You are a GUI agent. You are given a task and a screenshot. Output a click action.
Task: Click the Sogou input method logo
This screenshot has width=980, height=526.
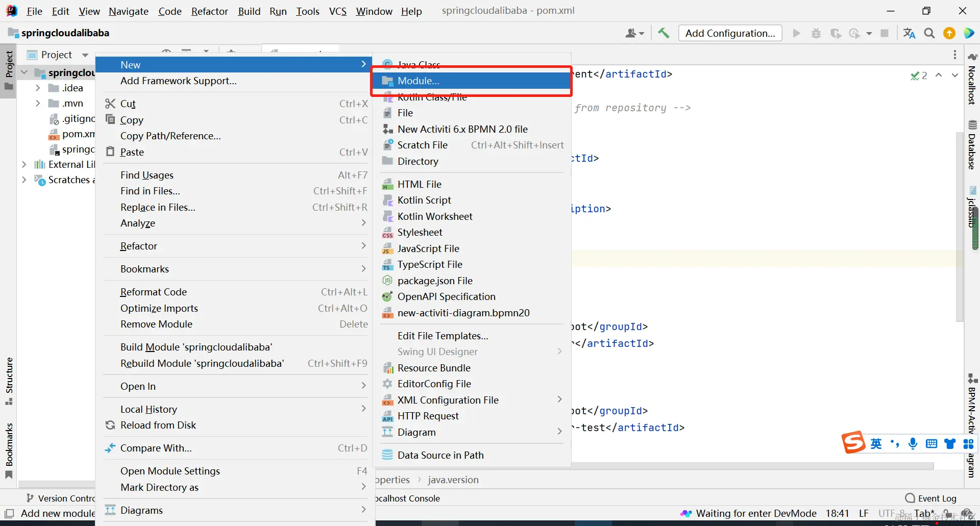click(x=853, y=442)
